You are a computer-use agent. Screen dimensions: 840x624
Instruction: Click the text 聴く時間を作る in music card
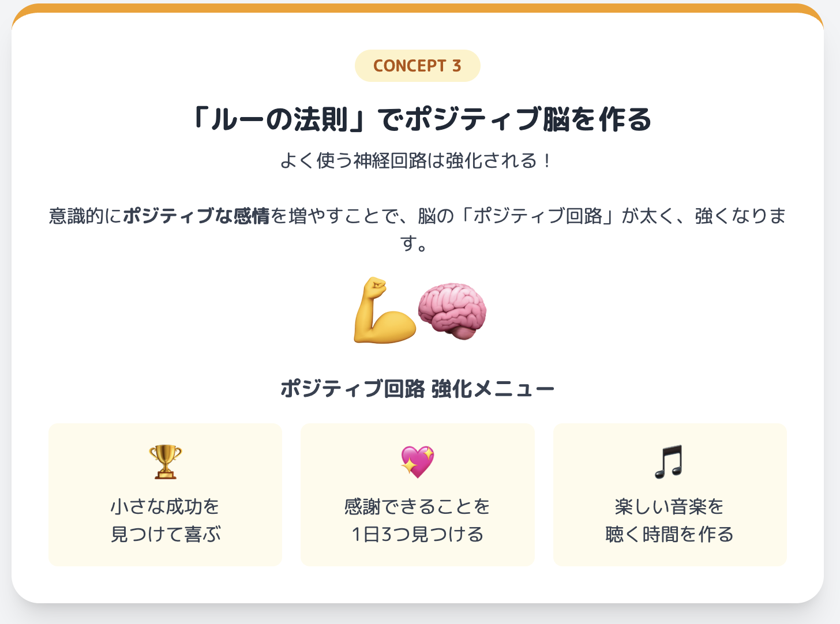[669, 534]
